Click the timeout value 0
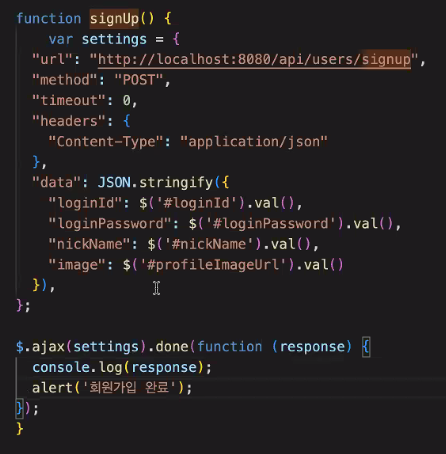The width and height of the screenshot is (446, 454). click(126, 100)
